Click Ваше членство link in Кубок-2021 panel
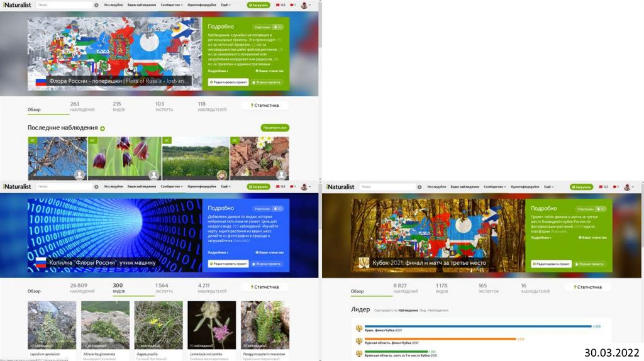The image size is (644, 361). (x=592, y=238)
